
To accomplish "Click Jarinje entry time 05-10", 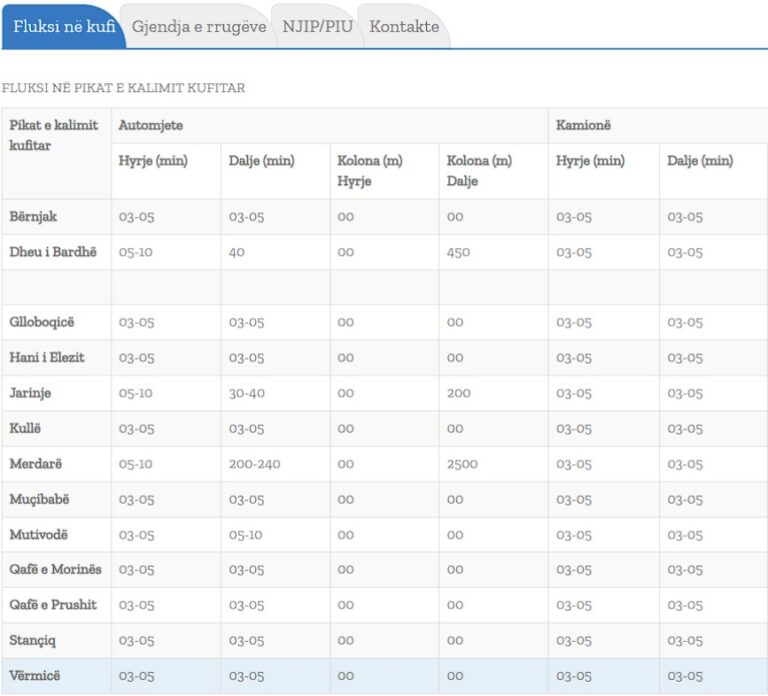I will coord(136,394).
